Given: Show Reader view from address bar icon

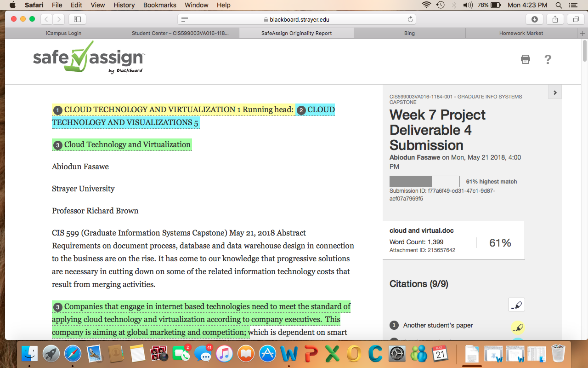Looking at the screenshot, I should tap(185, 19).
